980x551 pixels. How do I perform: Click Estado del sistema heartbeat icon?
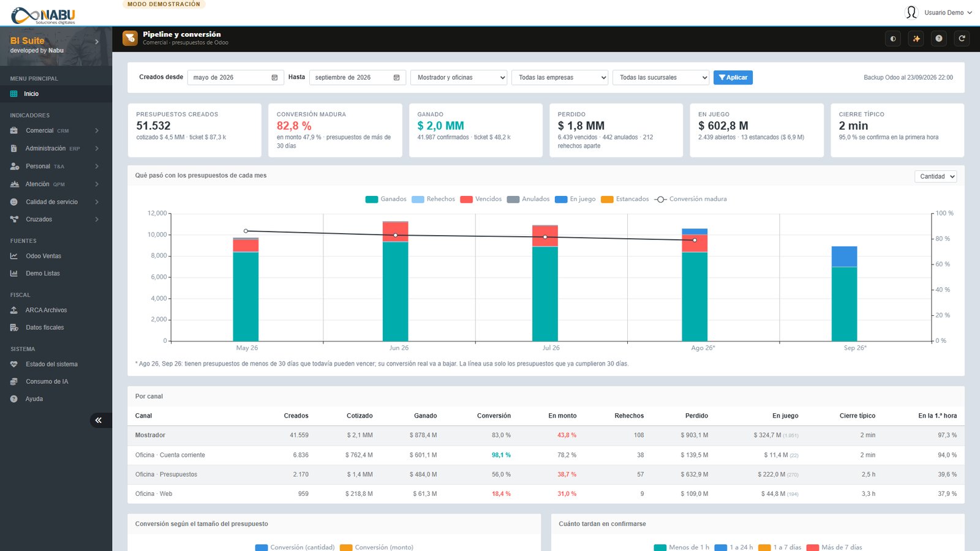[14, 364]
